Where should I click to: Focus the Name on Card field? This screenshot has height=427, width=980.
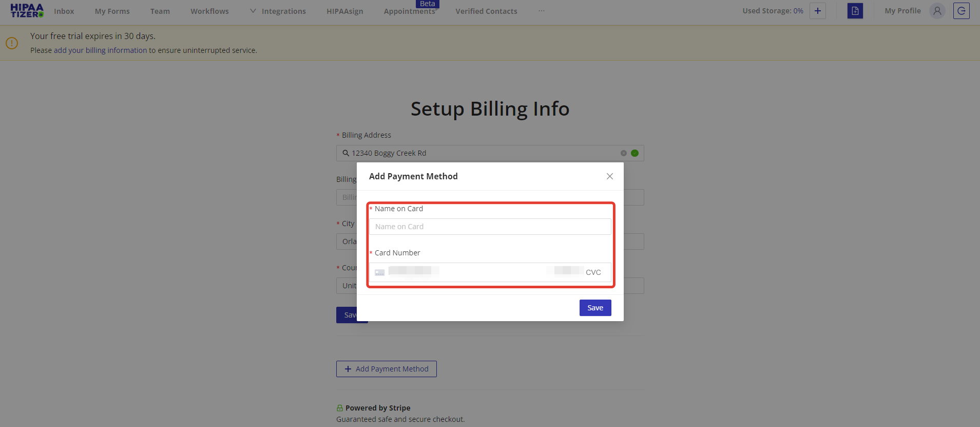(x=490, y=227)
